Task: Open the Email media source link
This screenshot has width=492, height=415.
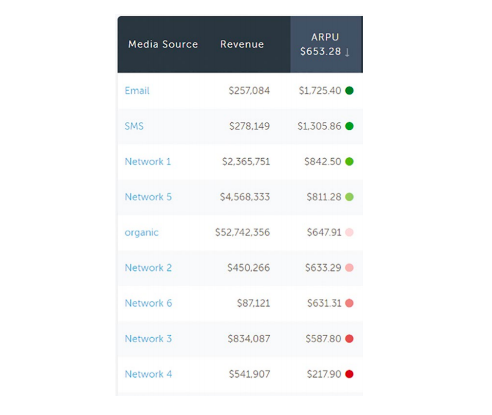Action: pyautogui.click(x=137, y=91)
